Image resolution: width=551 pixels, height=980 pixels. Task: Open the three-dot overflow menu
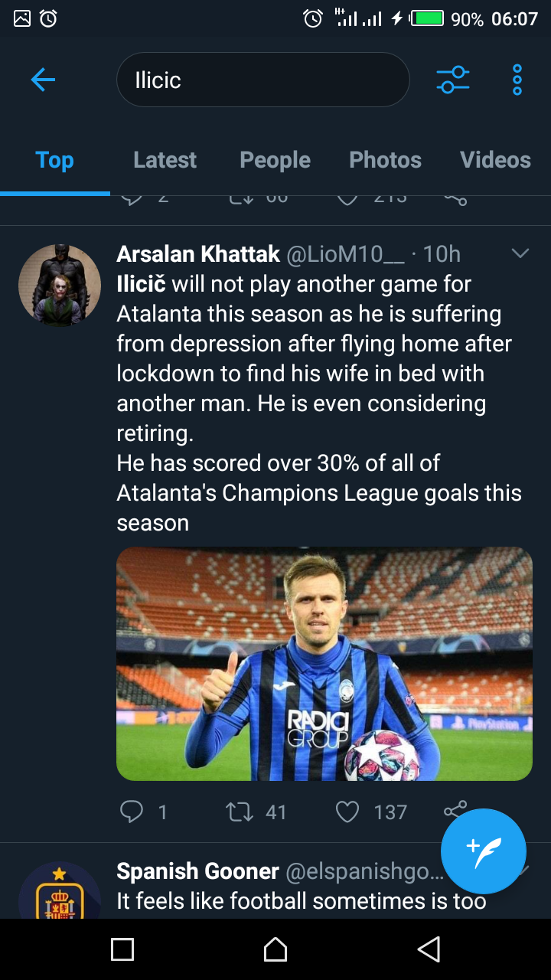tap(517, 80)
